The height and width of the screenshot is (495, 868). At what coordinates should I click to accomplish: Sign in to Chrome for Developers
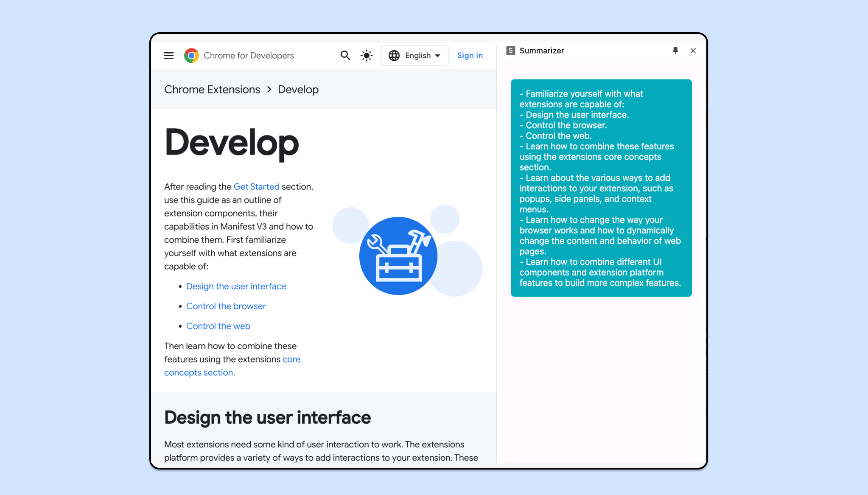point(470,55)
